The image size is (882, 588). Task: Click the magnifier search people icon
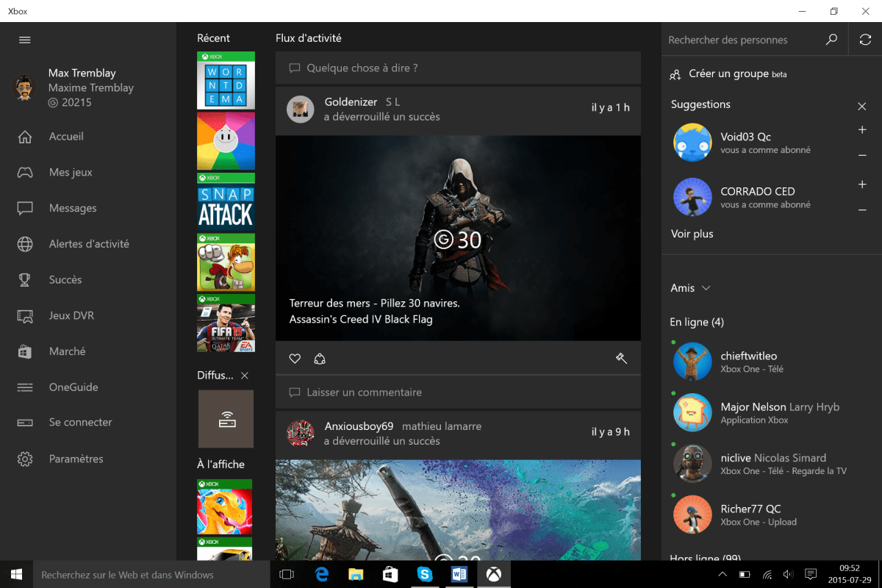(831, 40)
